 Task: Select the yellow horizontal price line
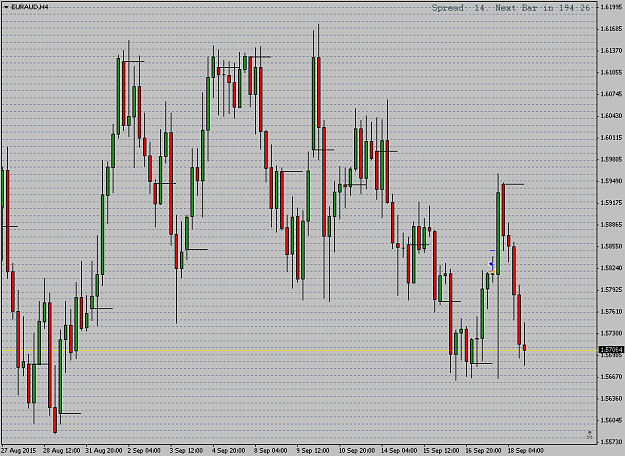pyautogui.click(x=299, y=350)
